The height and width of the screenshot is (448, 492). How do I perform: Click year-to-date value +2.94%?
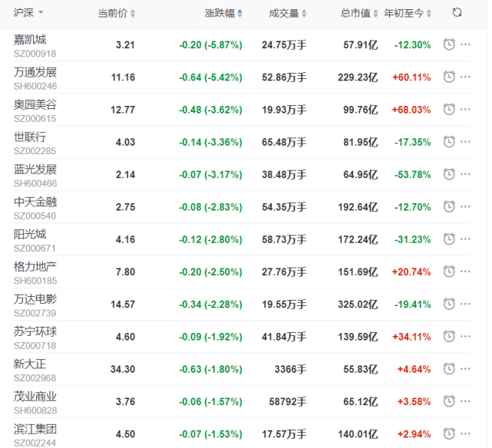[x=414, y=434]
